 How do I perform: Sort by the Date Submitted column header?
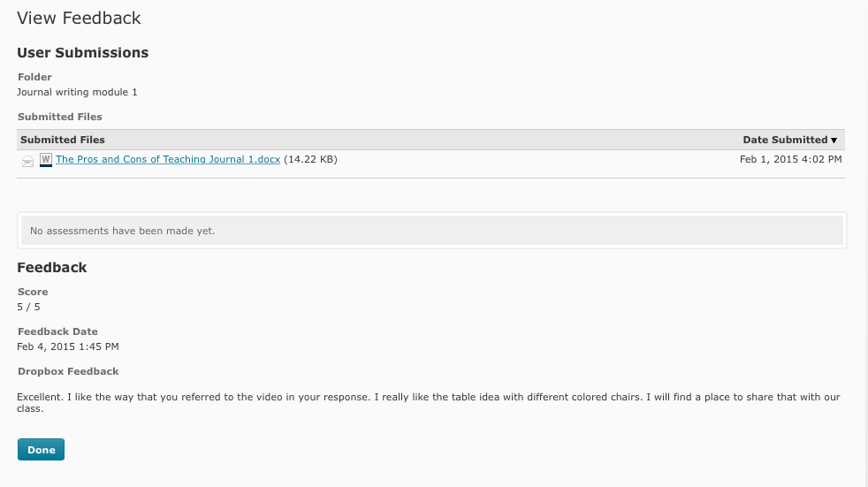[785, 140]
